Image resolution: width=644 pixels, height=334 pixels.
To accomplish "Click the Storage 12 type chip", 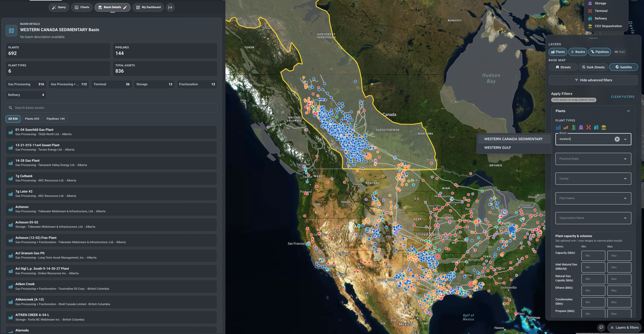I will [x=154, y=84].
